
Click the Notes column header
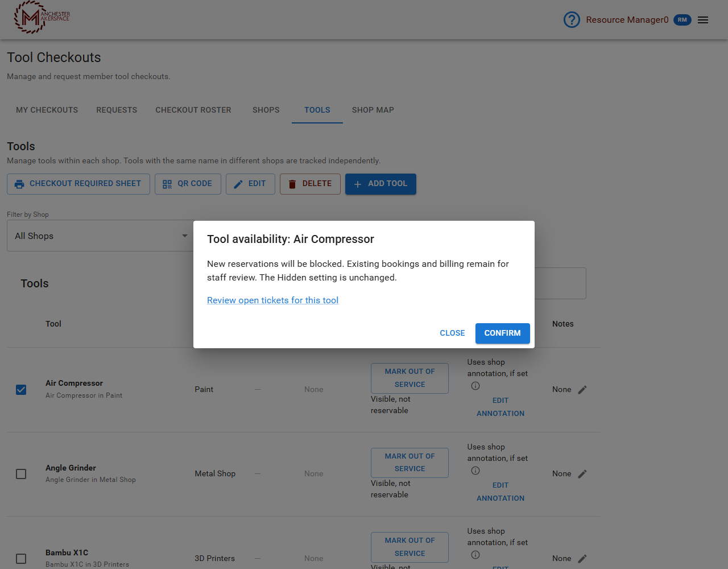click(x=563, y=324)
